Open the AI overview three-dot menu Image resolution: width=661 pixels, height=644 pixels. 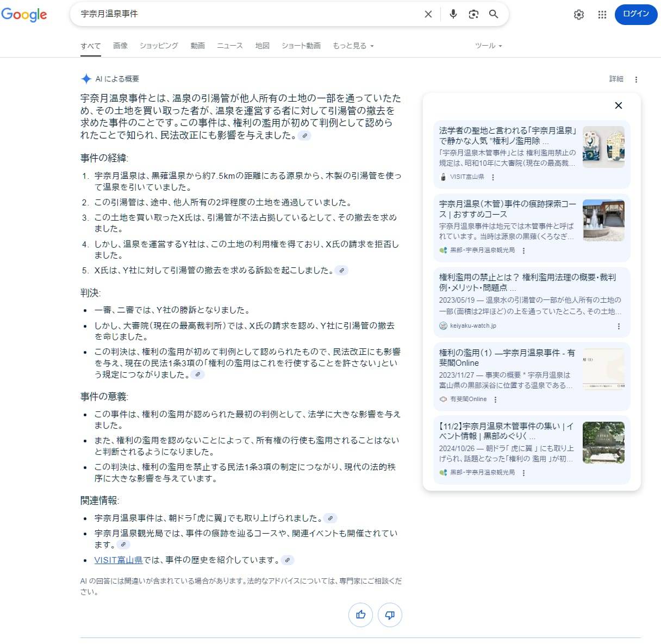[636, 79]
